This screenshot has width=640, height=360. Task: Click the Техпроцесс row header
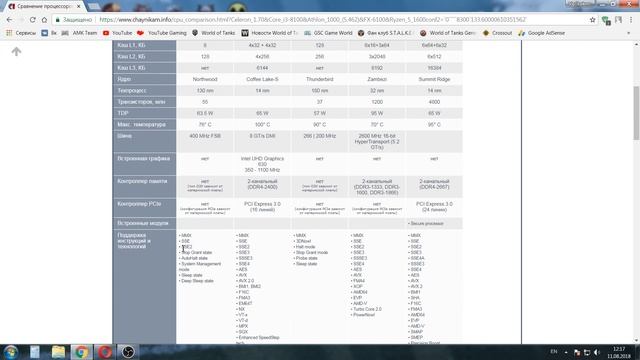pos(144,91)
